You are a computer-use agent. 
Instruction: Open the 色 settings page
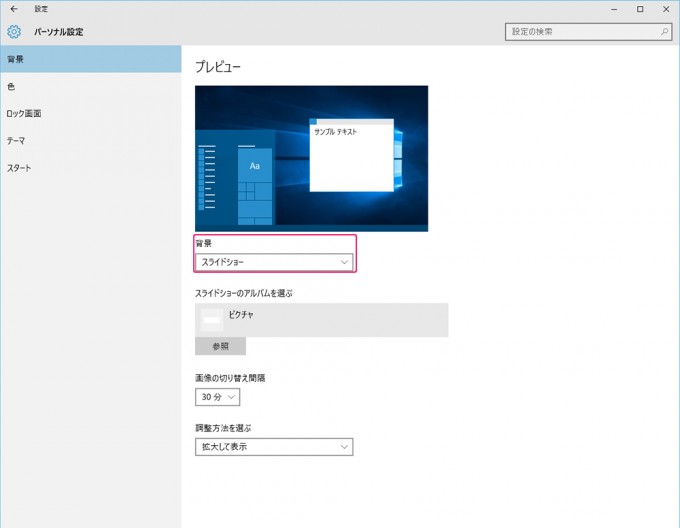coord(91,86)
